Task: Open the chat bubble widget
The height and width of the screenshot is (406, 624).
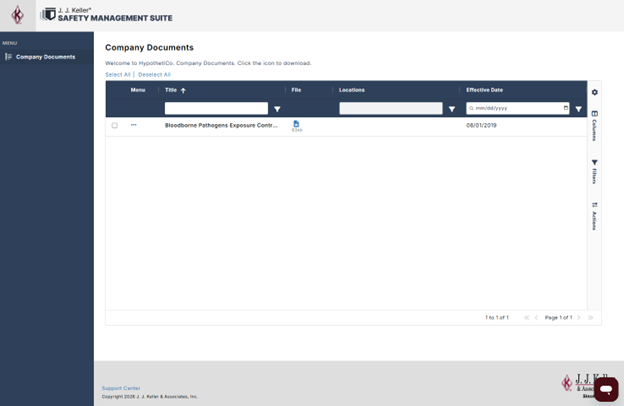Action: coord(606,389)
